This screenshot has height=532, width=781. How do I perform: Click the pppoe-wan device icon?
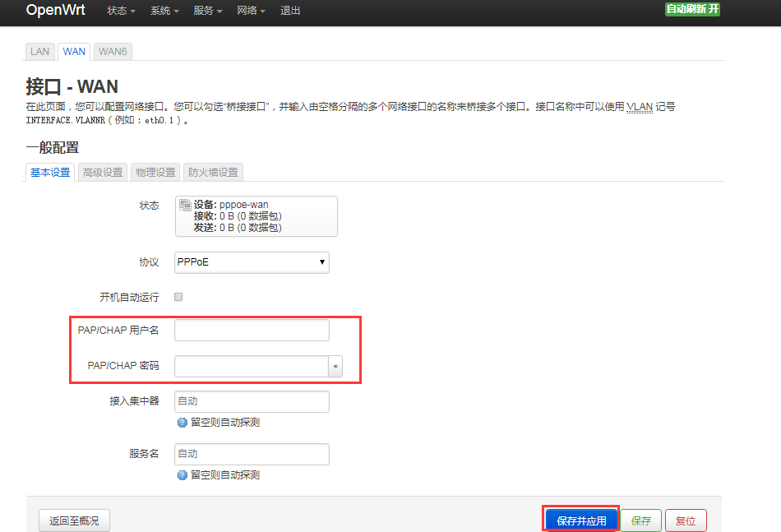tap(185, 205)
